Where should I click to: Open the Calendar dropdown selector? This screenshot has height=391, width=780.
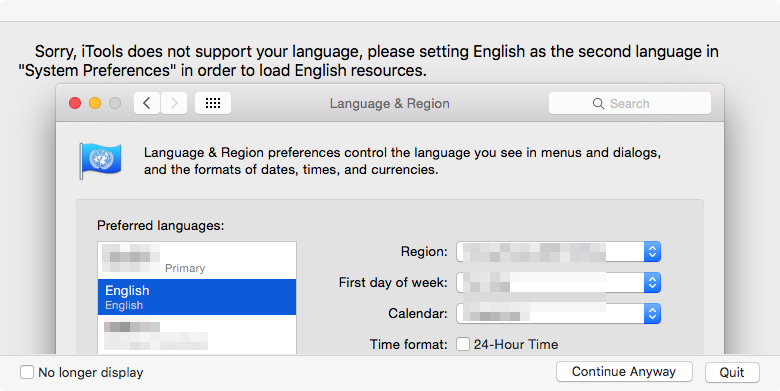[559, 313]
